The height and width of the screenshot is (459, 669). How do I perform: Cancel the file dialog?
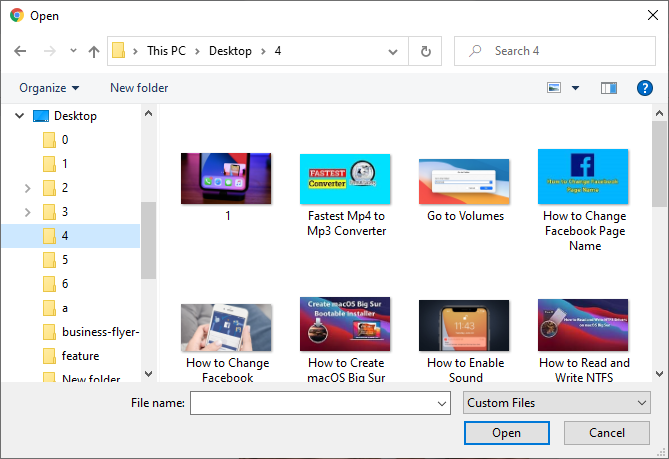[x=607, y=433]
